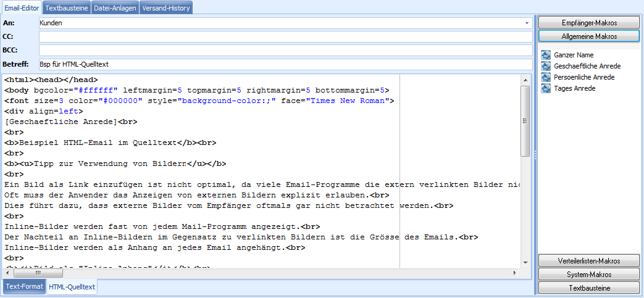Click the "[Geschaeftliche Anrede]<br>" code line
The width and height of the screenshot is (644, 298).
(70, 122)
